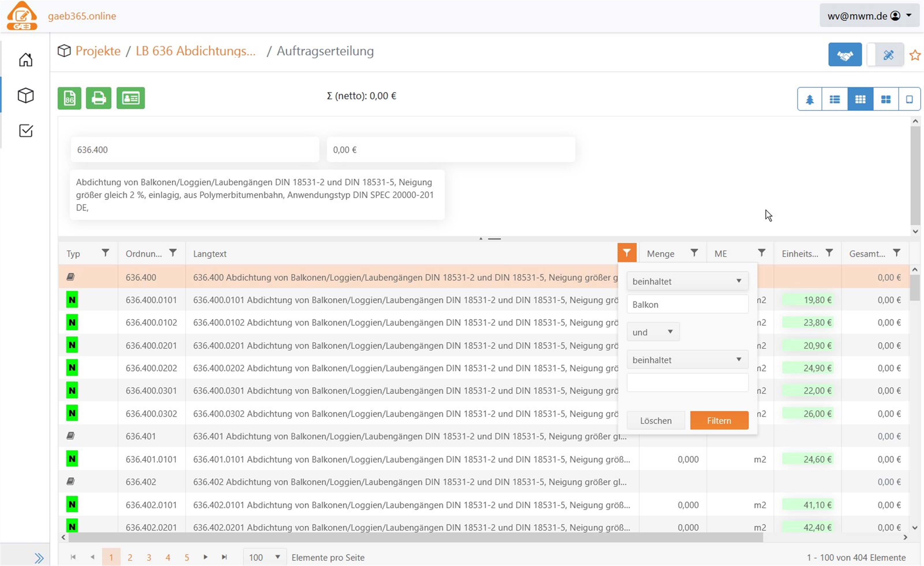The width and height of the screenshot is (924, 566).
Task: Click unit price 41,10 € cell
Action: point(808,505)
